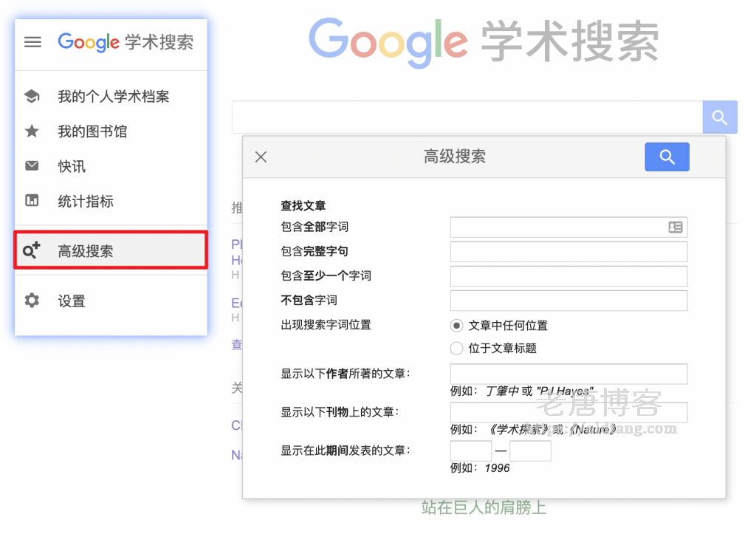Click the main Google Scholar search box

(x=467, y=117)
